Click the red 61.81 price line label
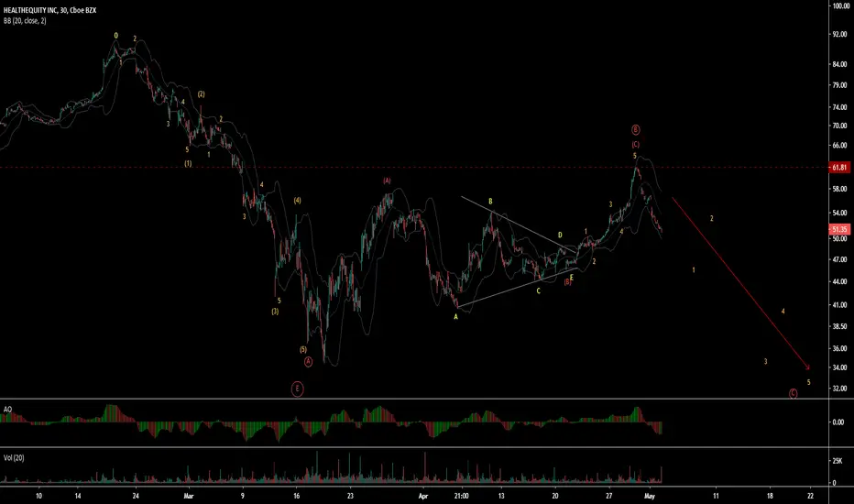 839,168
